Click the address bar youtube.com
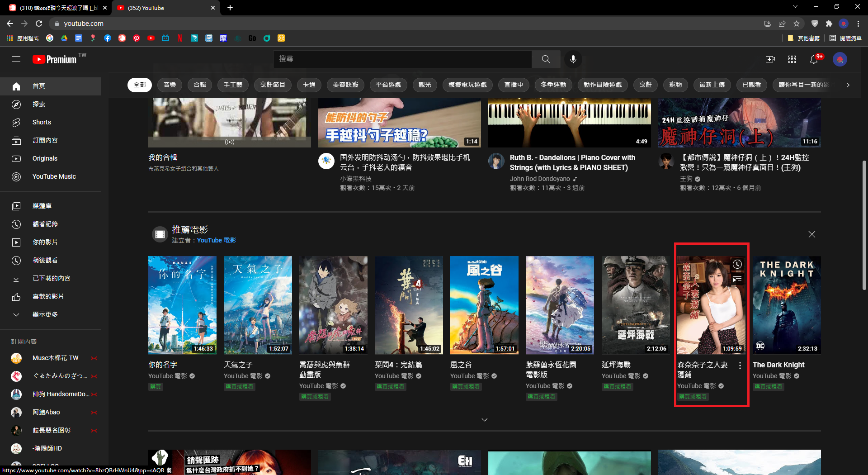The width and height of the screenshot is (868, 475). click(x=84, y=24)
